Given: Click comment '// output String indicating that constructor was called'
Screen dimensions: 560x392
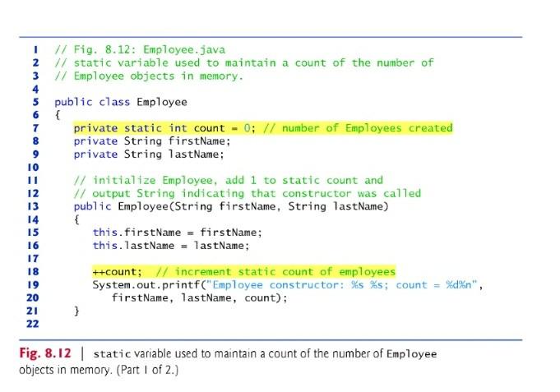Looking at the screenshot, I should [248, 193].
